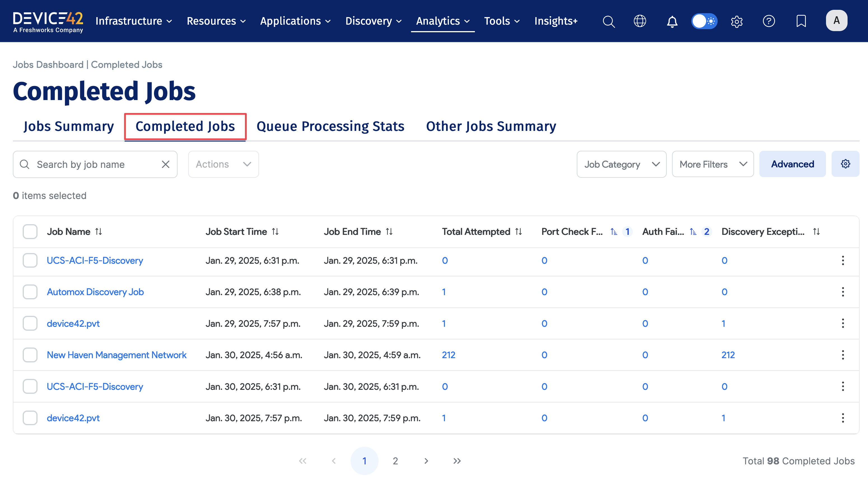Expand the Applications menu

(295, 21)
